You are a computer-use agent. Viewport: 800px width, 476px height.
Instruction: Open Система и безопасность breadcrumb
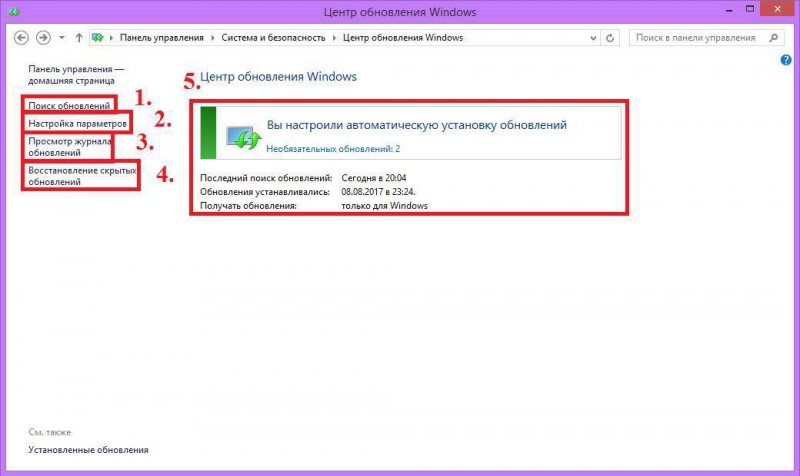[x=273, y=38]
